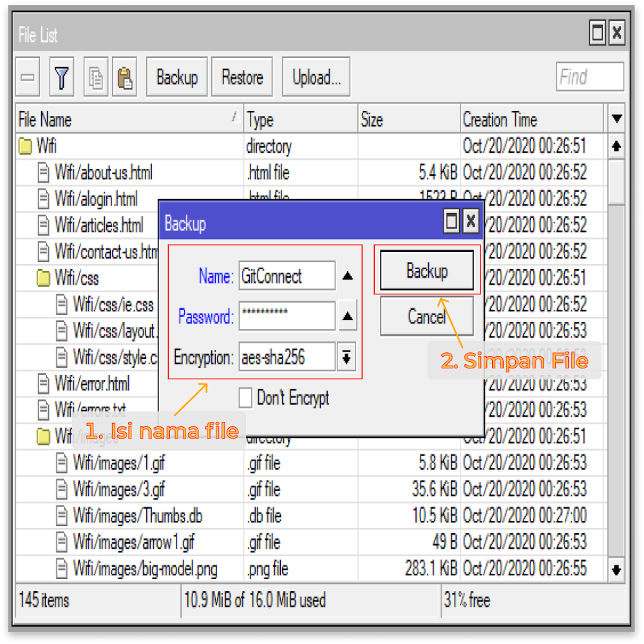Screen dimensions: 644x644
Task: Click the up arrow beside the Name field
Action: 347,276
